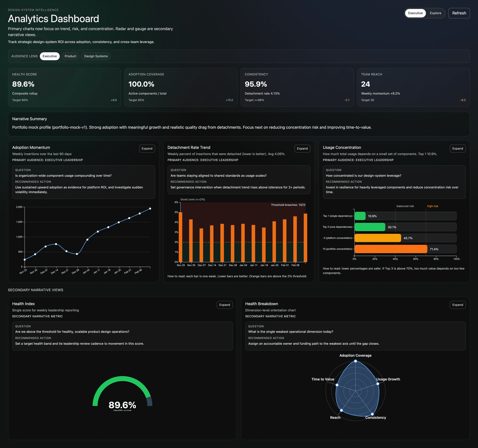478x448 pixels.
Task: Open the Health Score KPI card
Action: point(64,87)
